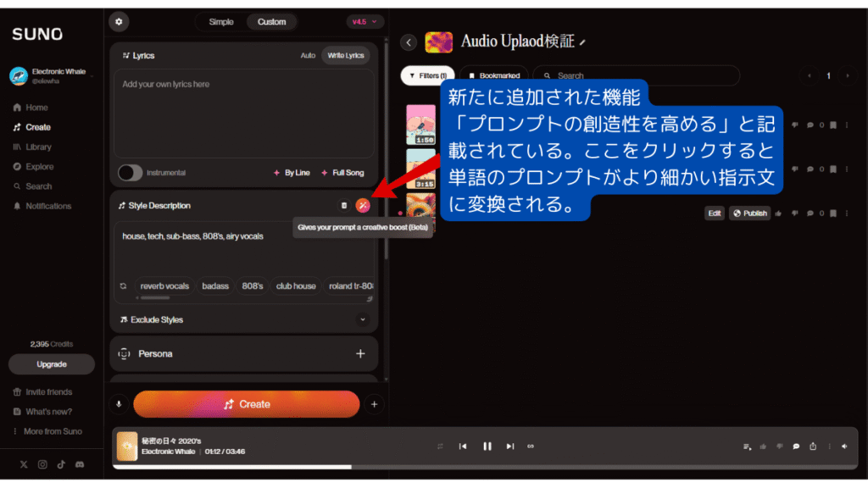Toggle shuffle in the player bar

tap(440, 446)
